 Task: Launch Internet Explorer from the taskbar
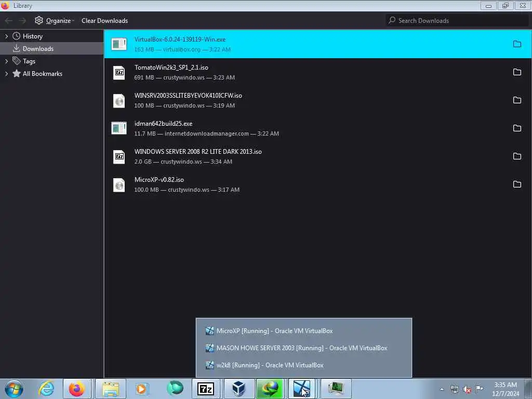click(x=46, y=389)
